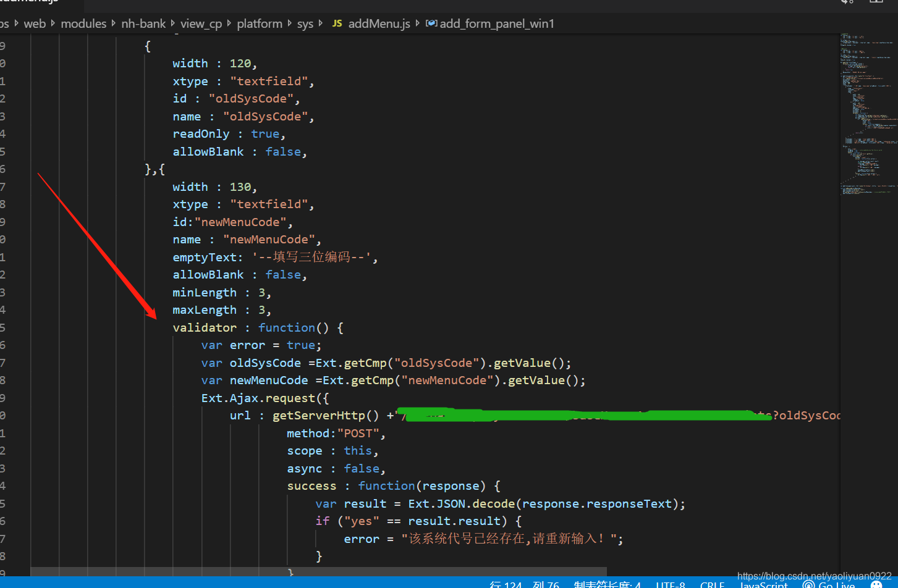The image size is (898, 588).
Task: Click the 'Ext.Ajax.request' call
Action: (258, 398)
